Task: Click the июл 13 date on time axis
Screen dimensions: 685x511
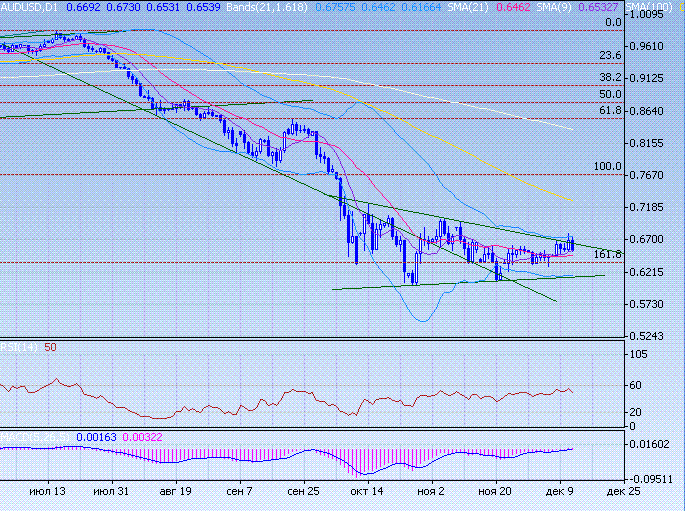Action: coord(47,493)
